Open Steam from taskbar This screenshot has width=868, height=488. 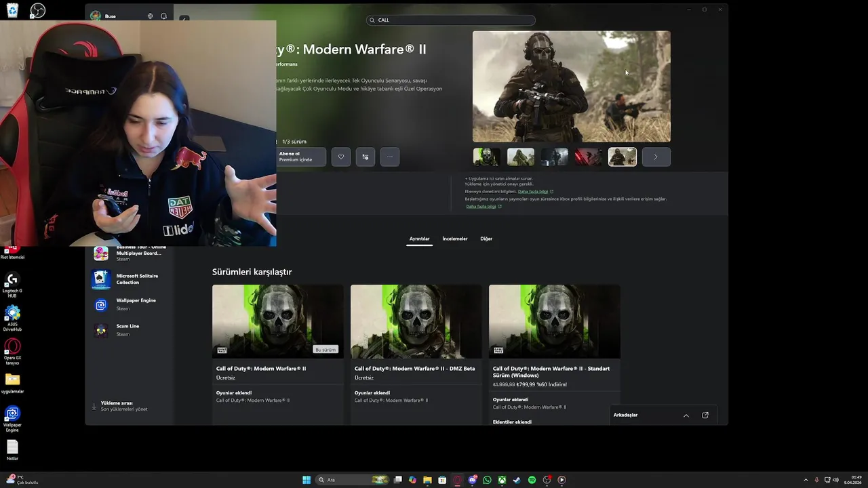(x=517, y=480)
